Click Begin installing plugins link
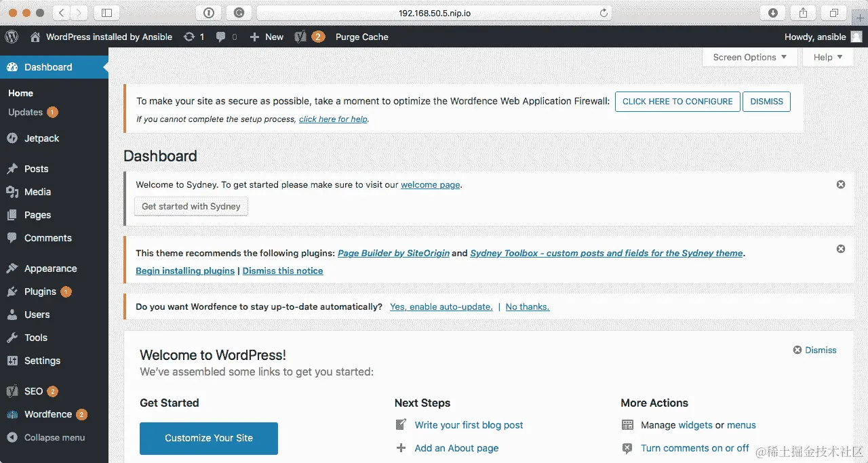Screen dimensions: 868x463 [x=185, y=270]
